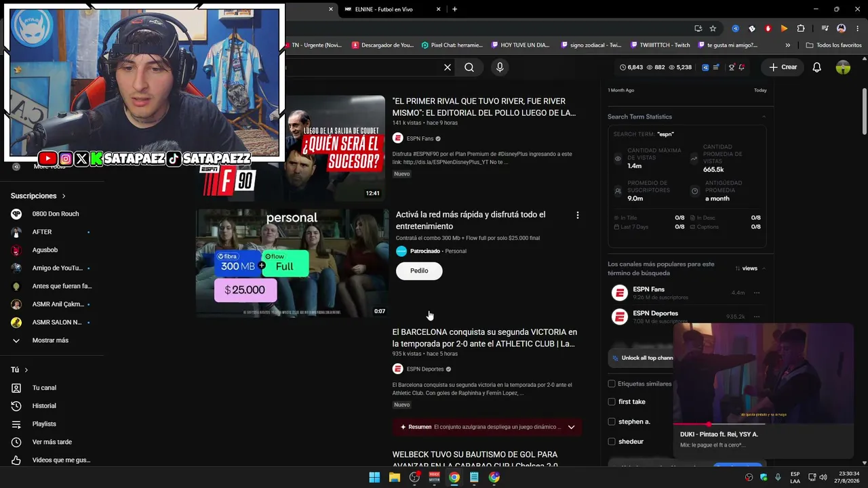Open the Windows Security tray icon
868x488 pixels.
(764, 477)
